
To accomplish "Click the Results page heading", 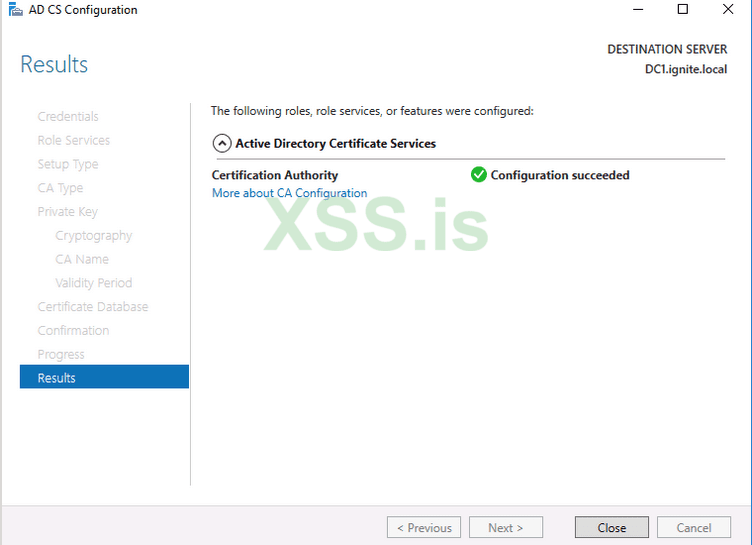I will tap(54, 64).
